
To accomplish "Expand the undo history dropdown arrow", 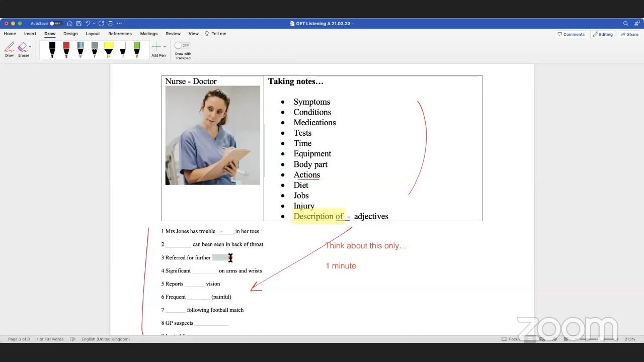I will (94, 24).
